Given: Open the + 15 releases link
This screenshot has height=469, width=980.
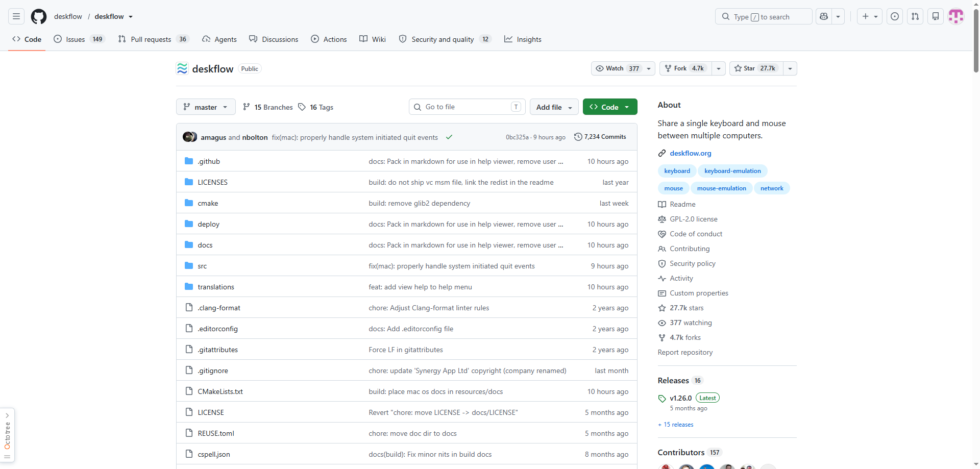Looking at the screenshot, I should [676, 425].
